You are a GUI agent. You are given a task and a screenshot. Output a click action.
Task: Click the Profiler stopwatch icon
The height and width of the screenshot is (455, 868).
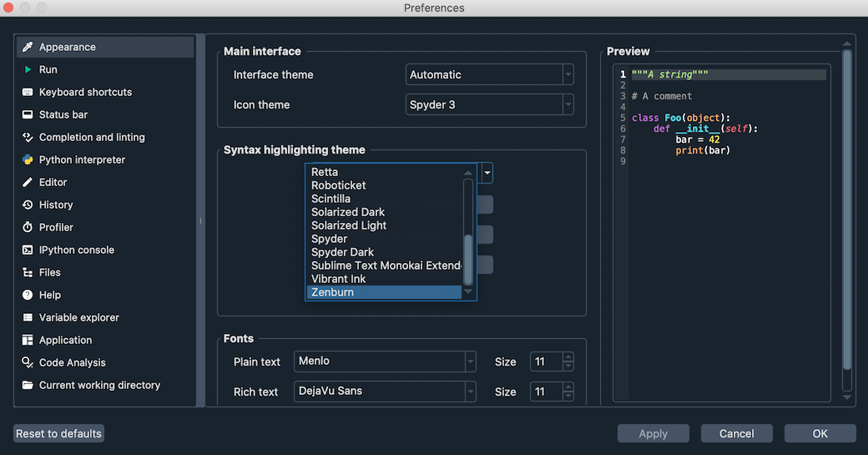[x=28, y=228]
